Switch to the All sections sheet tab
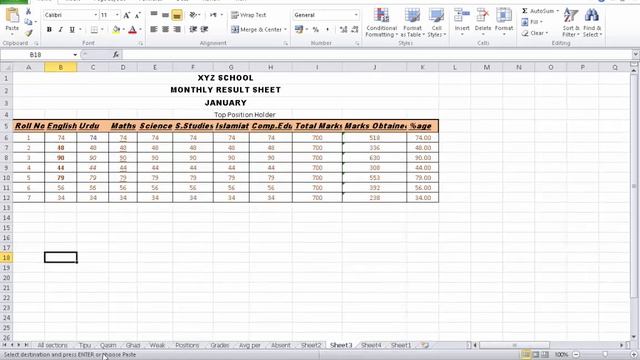This screenshot has width=640, height=360. pos(52,345)
